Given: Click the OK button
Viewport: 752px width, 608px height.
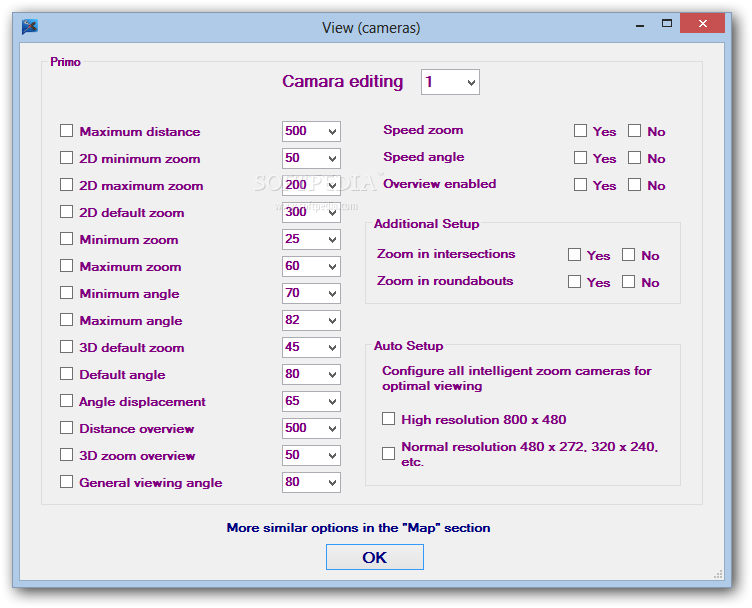Looking at the screenshot, I should coord(375,557).
